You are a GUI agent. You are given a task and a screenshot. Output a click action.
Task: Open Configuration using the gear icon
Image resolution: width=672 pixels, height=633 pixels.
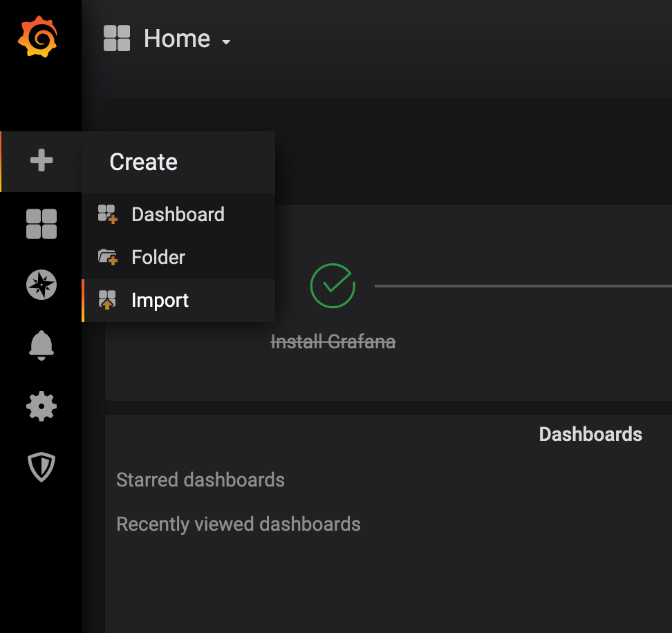(41, 406)
